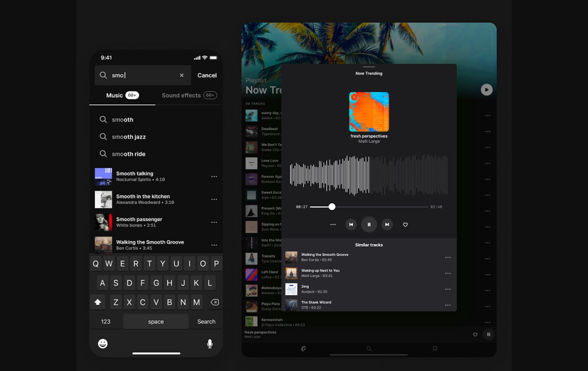Tap Cancel to dismiss the search
The height and width of the screenshot is (371, 588).
click(207, 75)
